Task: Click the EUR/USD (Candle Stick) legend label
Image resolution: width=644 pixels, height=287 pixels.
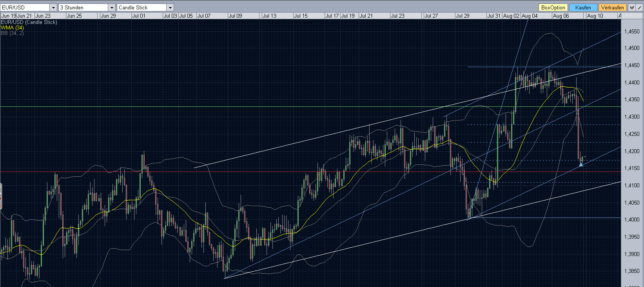Action: point(29,22)
